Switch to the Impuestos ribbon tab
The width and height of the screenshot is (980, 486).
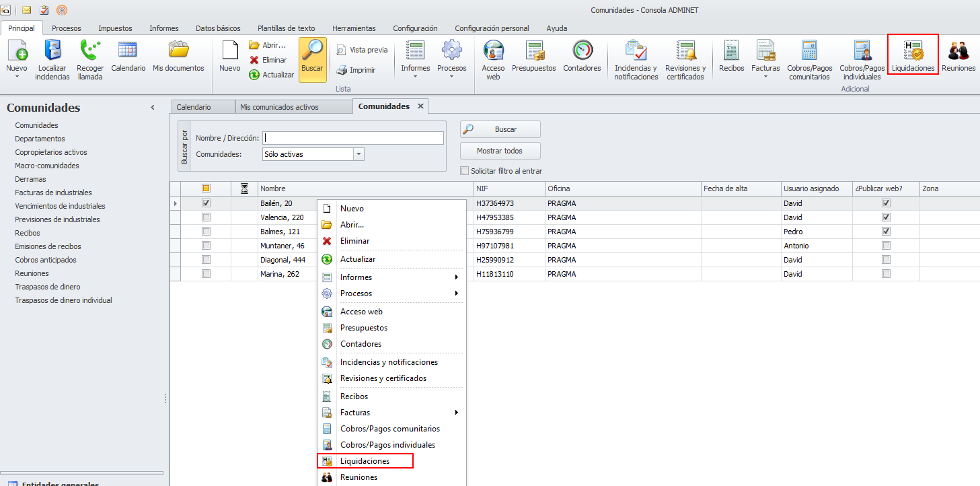[115, 28]
